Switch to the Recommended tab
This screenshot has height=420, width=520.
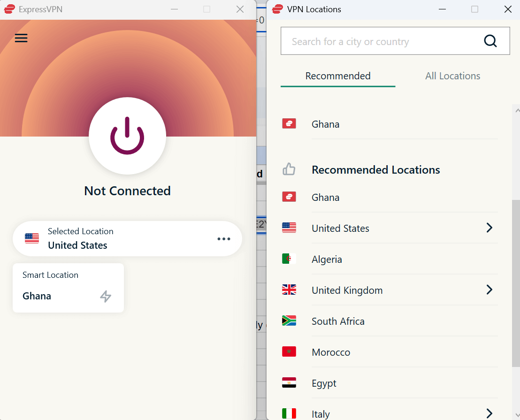tap(338, 76)
